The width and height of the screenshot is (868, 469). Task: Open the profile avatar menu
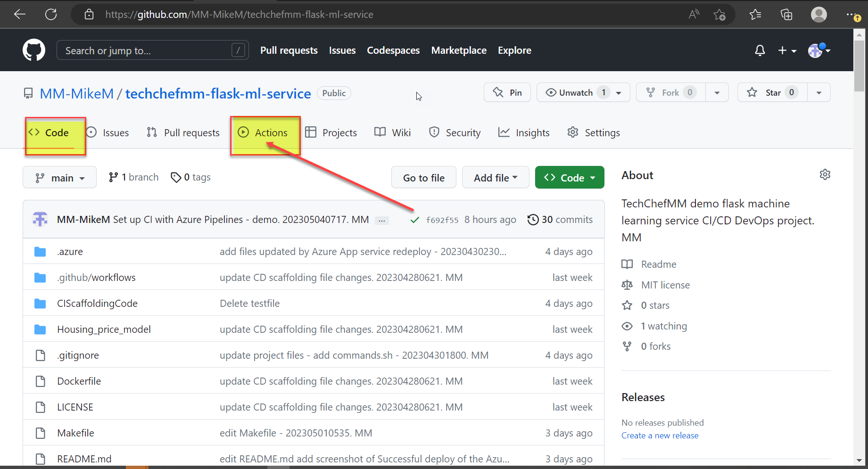tap(816, 50)
